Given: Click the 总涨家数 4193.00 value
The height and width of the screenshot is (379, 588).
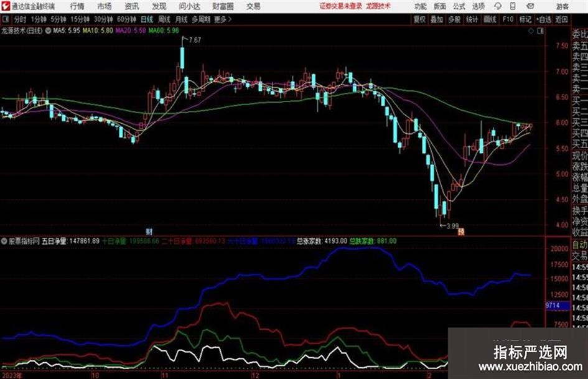Looking at the screenshot, I should coord(322,241).
